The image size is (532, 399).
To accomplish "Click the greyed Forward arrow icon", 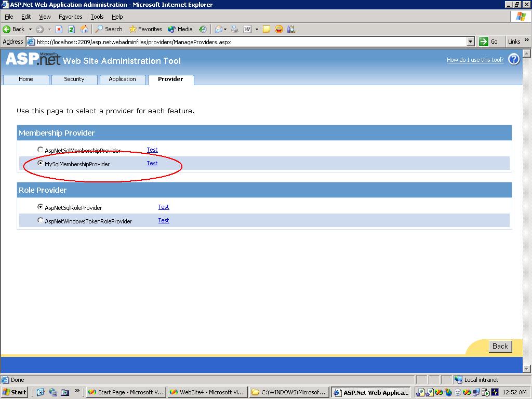I will click(x=39, y=30).
